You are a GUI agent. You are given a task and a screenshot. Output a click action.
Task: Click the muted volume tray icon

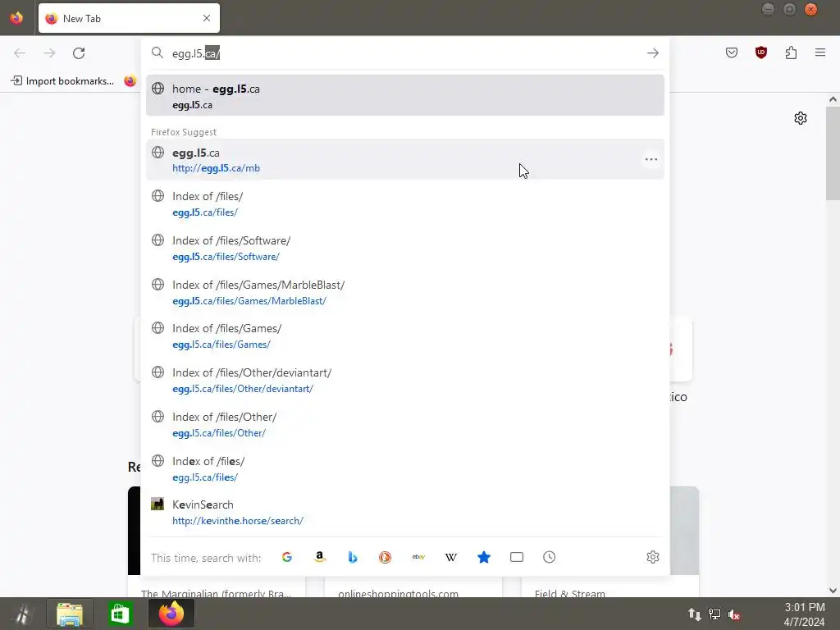click(x=734, y=614)
